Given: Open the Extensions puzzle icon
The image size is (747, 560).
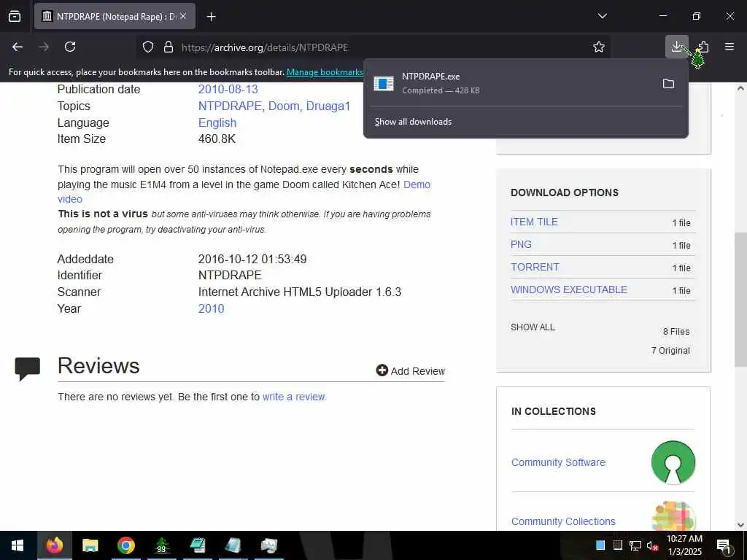Looking at the screenshot, I should 703,47.
